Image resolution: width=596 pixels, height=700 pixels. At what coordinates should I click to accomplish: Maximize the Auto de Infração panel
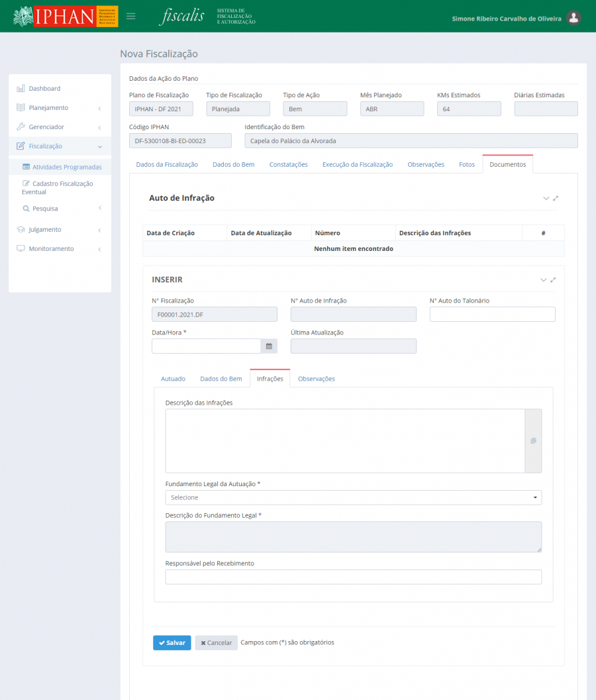pos(556,198)
